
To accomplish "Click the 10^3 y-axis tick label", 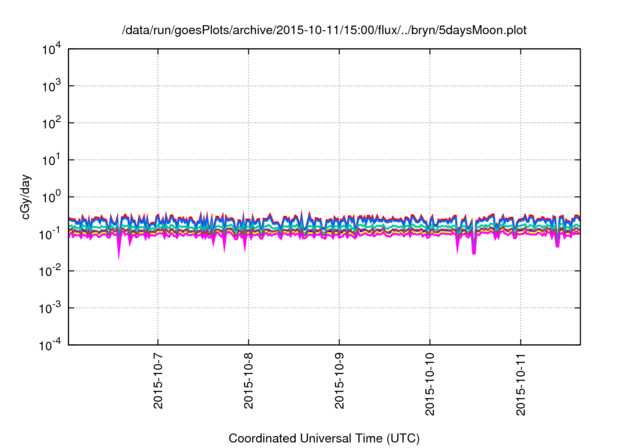I will [x=49, y=87].
